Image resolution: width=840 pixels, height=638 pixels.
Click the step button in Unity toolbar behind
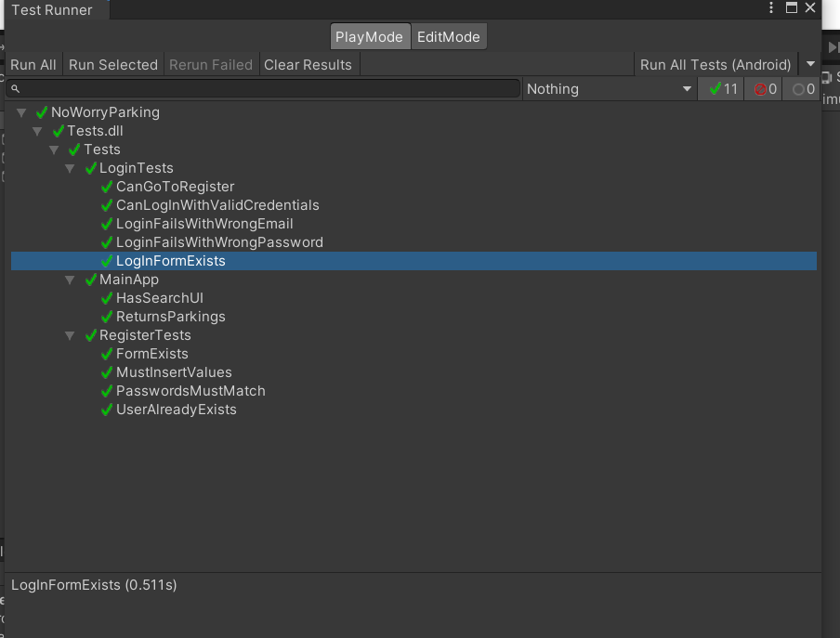(833, 47)
